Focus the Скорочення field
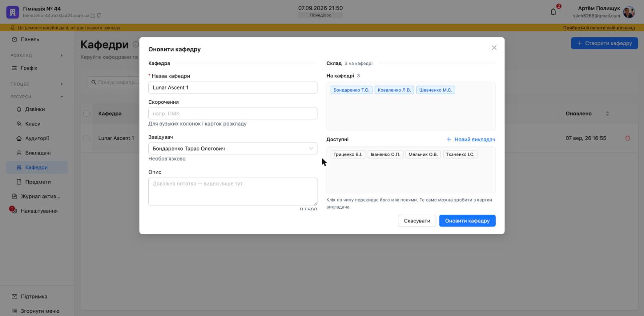The height and width of the screenshot is (316, 644). 233,114
